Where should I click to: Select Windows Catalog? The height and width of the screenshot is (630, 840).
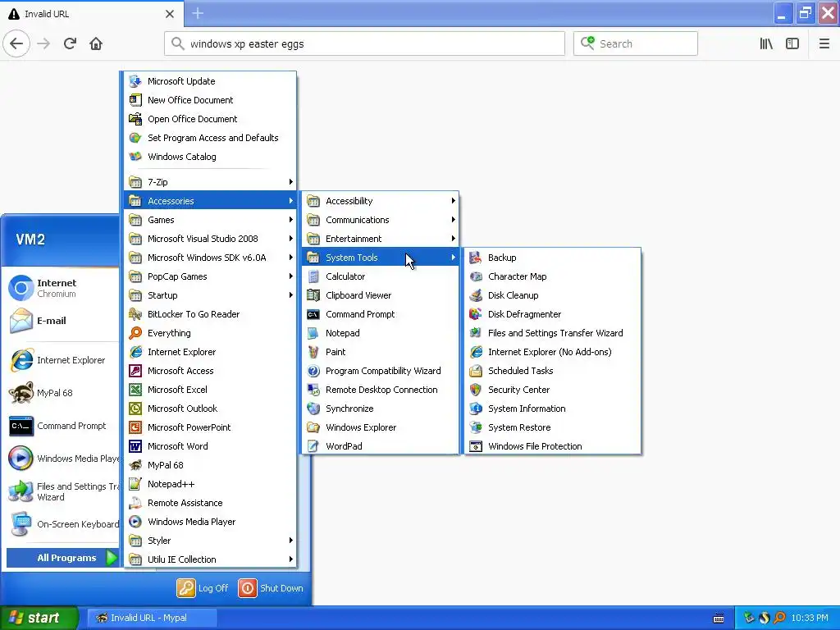pos(210,157)
